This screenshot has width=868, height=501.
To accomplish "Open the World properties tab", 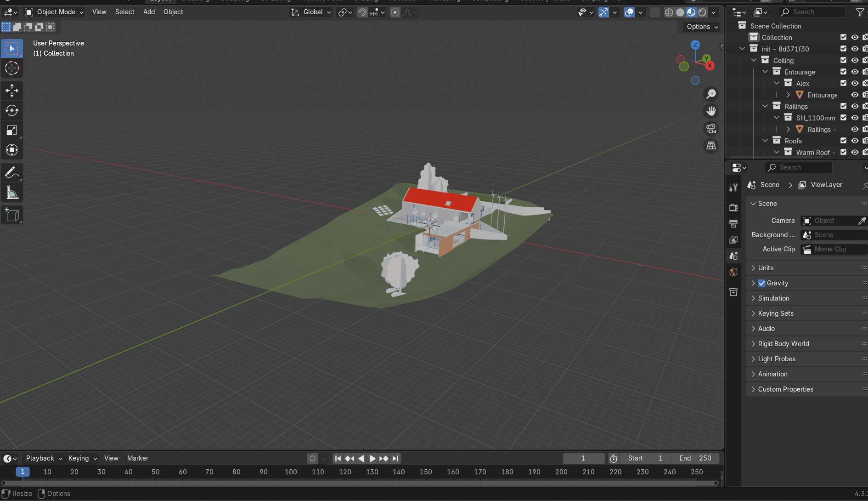I will click(x=733, y=272).
